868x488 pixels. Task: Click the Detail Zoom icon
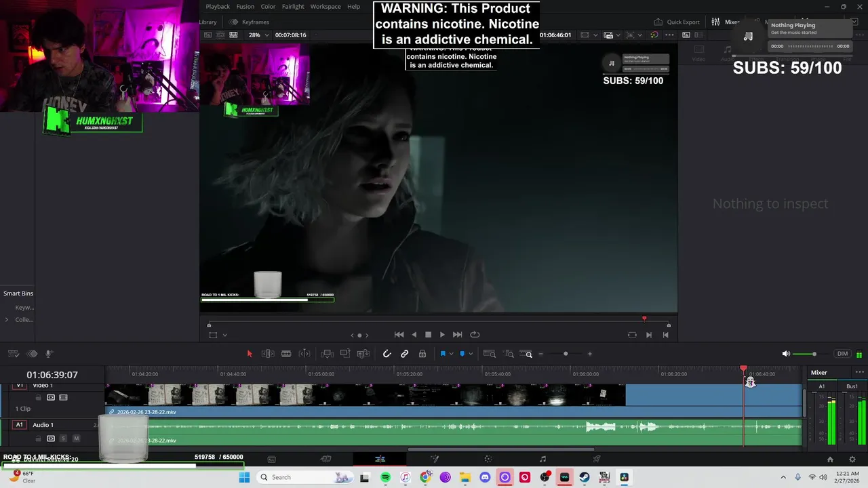[x=509, y=354]
